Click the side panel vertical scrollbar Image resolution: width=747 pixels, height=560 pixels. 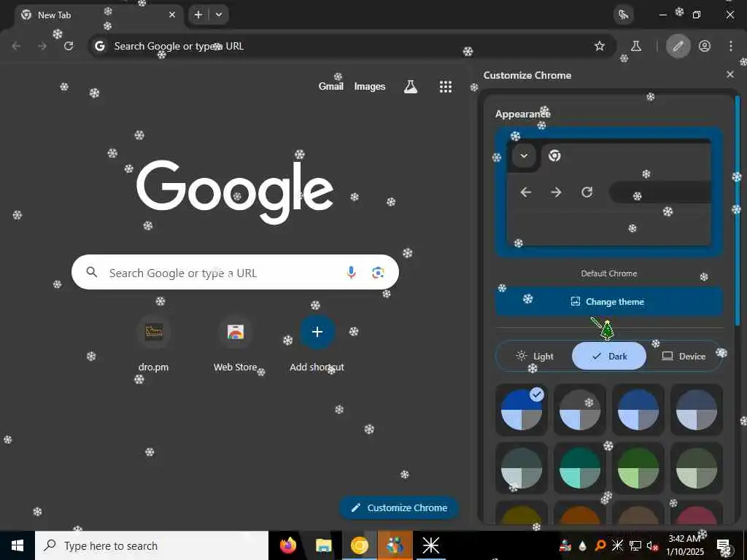click(x=738, y=211)
